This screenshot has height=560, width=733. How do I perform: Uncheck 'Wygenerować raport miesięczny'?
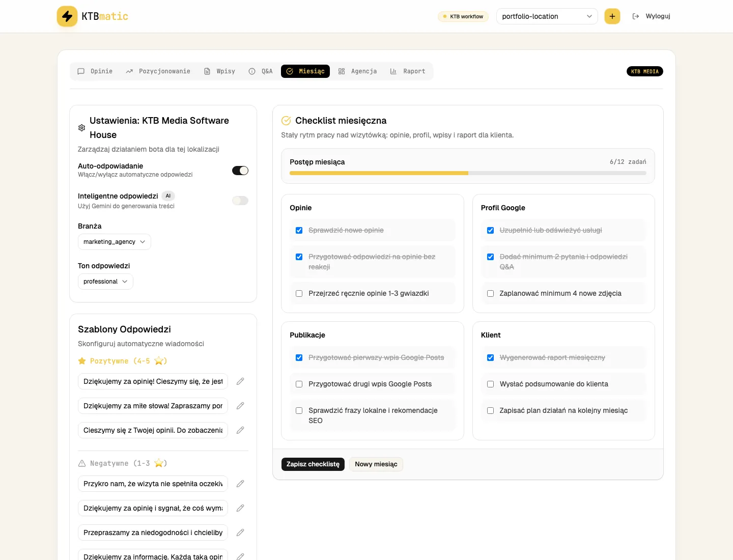point(491,358)
